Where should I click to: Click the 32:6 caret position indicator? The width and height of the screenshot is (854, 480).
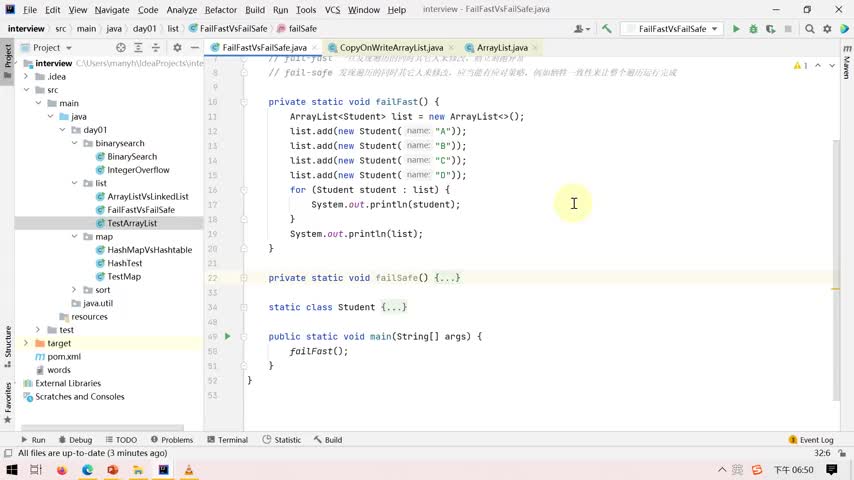coord(822,453)
